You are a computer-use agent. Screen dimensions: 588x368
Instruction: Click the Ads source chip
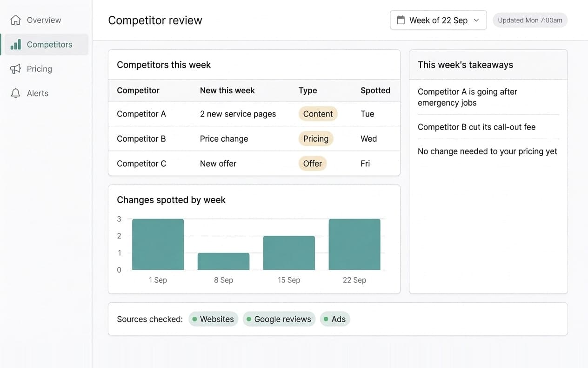[x=335, y=319]
